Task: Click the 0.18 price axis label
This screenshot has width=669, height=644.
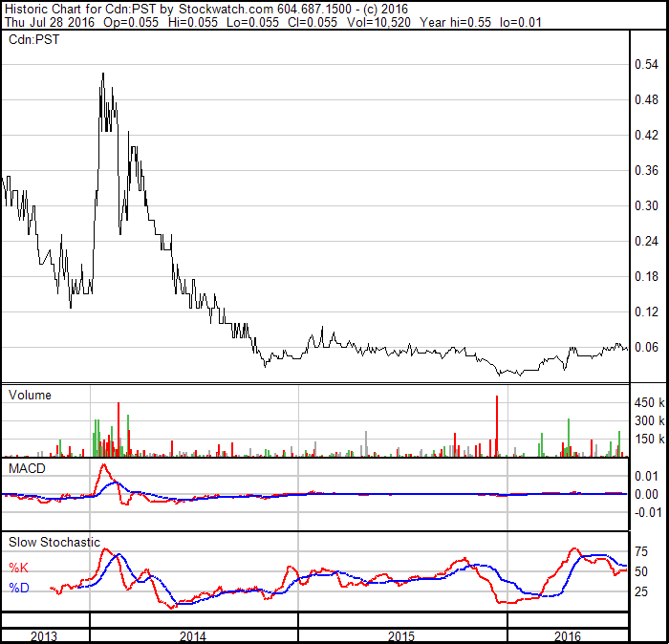Action: 646,277
